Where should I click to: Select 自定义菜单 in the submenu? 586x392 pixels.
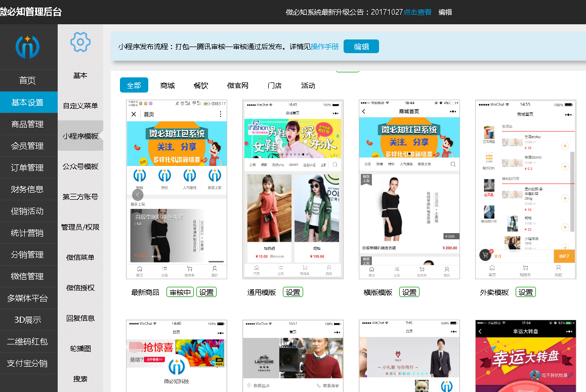80,106
